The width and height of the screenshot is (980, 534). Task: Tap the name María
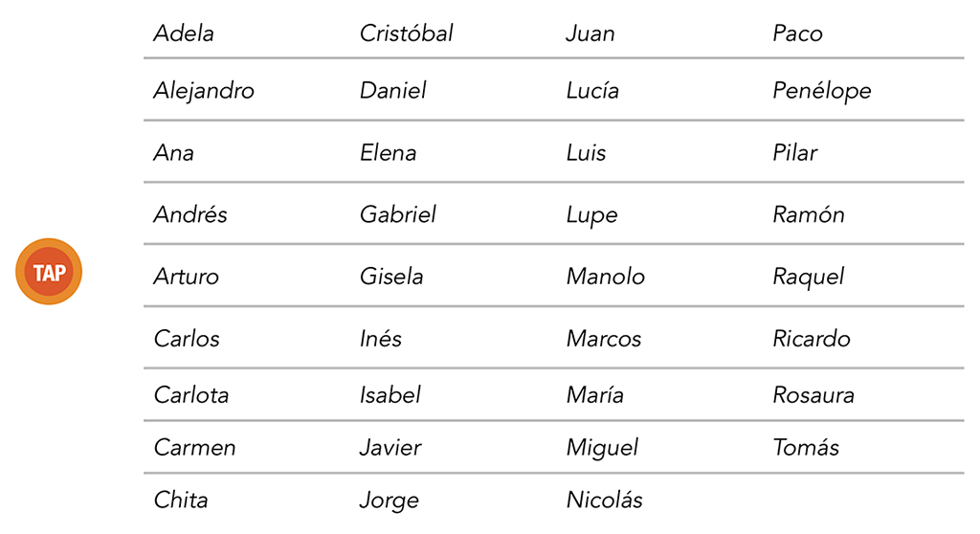tap(594, 394)
